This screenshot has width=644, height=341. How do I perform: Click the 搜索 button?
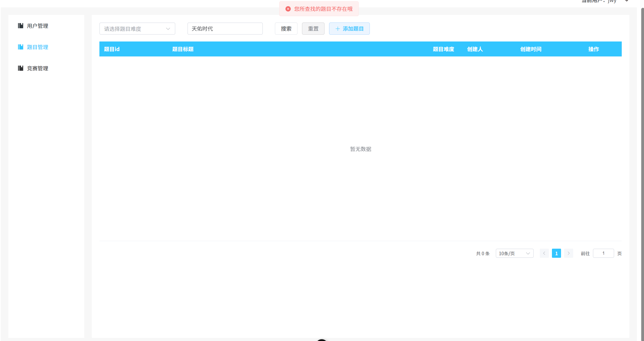[286, 29]
